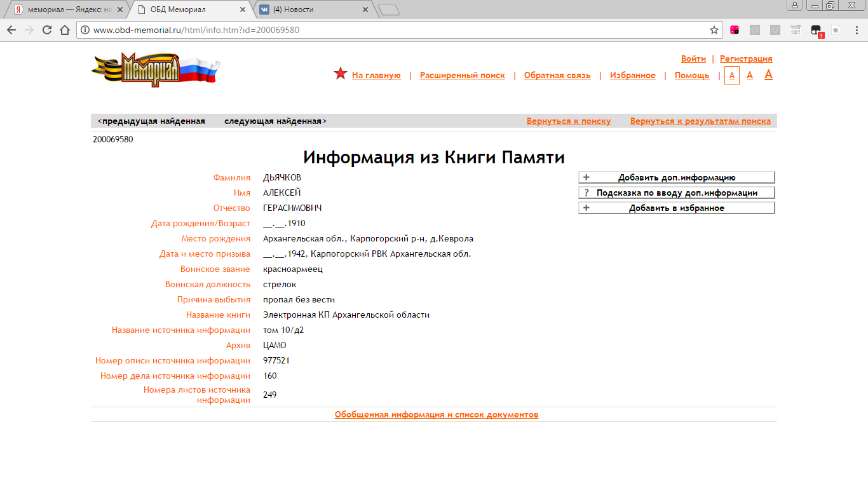Open the Войти login link
Viewport: 868px width, 488px height.
pos(693,58)
